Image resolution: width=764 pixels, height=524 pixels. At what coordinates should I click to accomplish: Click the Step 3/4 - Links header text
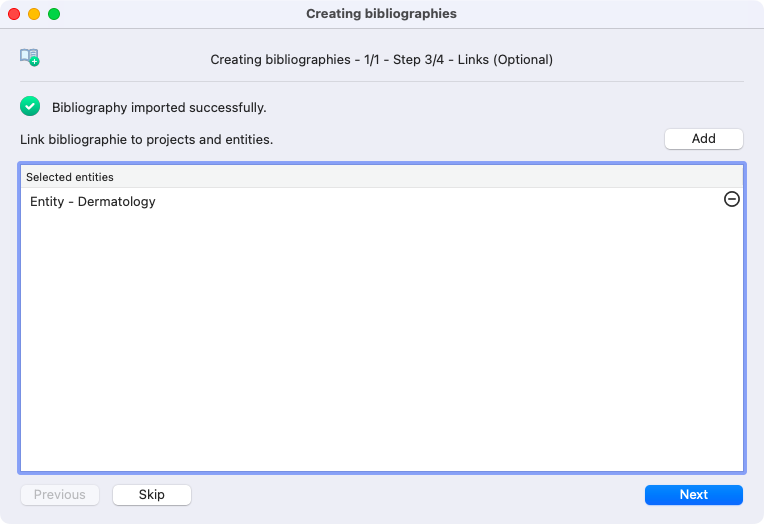[473, 59]
